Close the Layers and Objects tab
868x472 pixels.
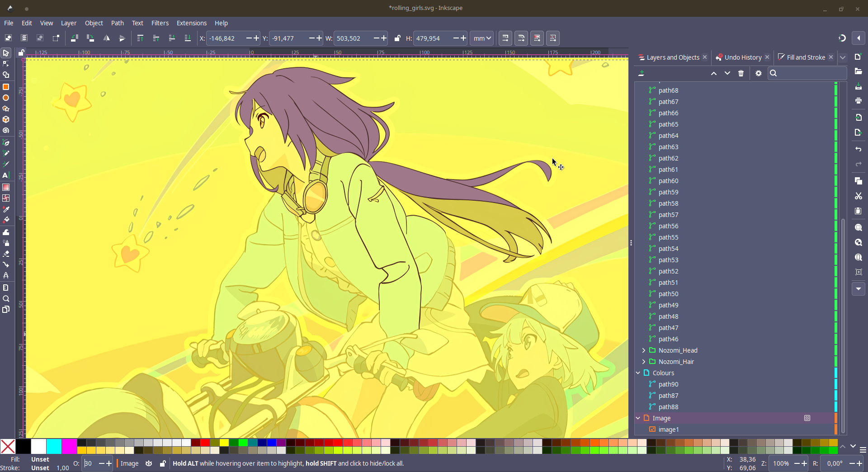click(705, 57)
